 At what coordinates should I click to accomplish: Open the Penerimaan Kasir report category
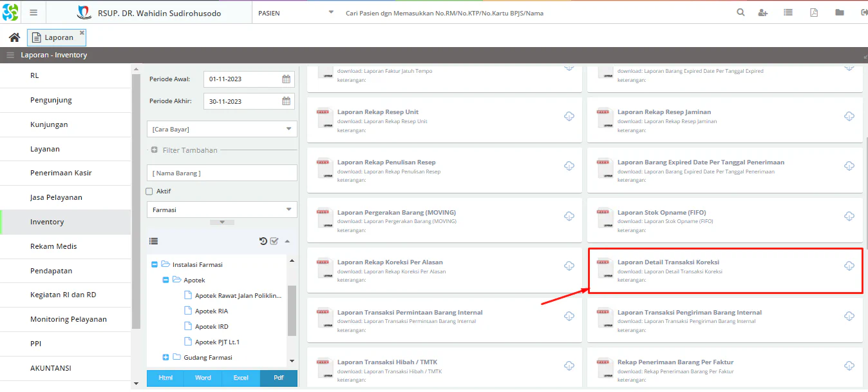pyautogui.click(x=66, y=173)
